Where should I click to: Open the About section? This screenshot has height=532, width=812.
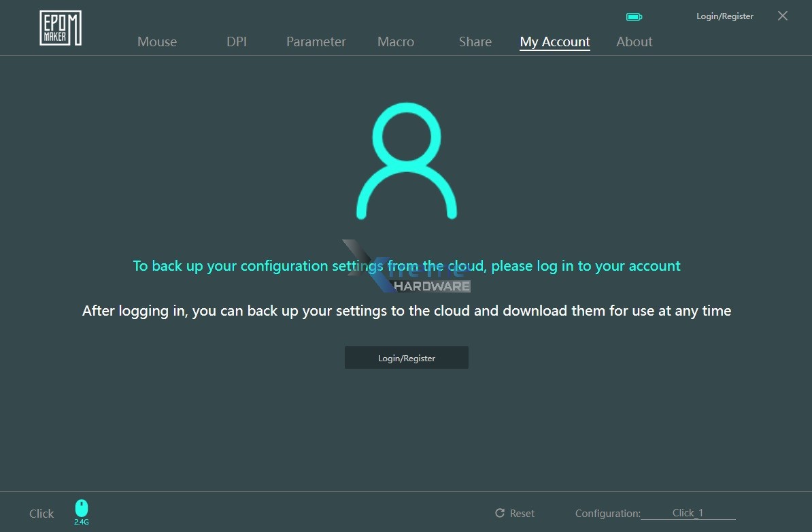coord(634,41)
